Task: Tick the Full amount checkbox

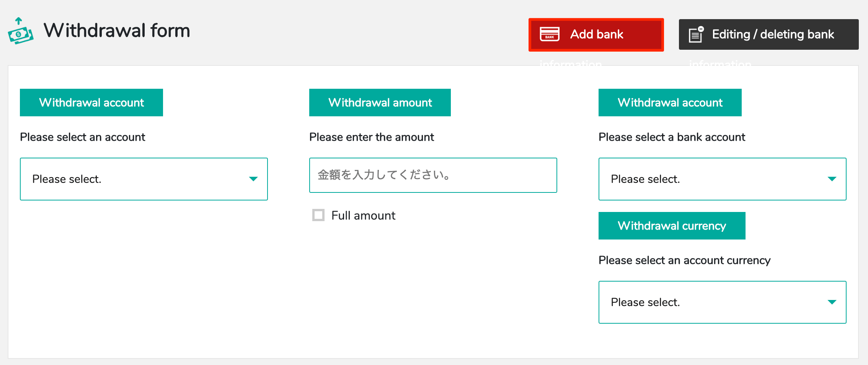Action: [318, 215]
